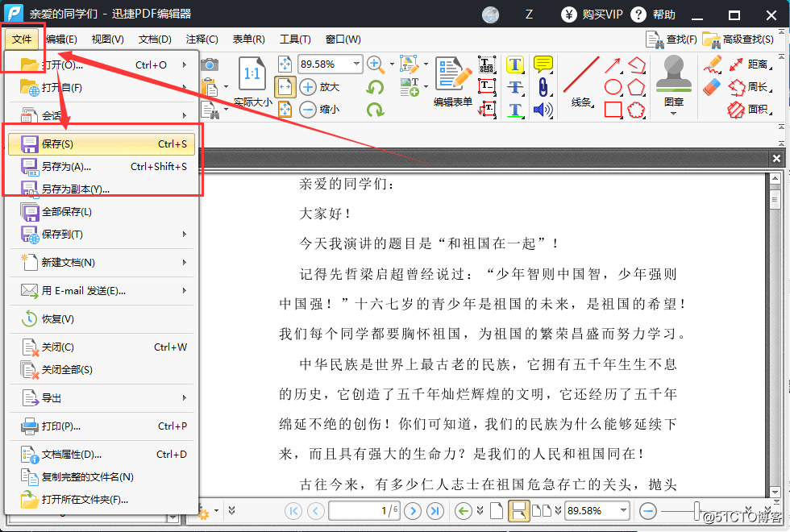This screenshot has height=532, width=790.
Task: Open the 图章 stamp tool
Action: pyautogui.click(x=674, y=81)
